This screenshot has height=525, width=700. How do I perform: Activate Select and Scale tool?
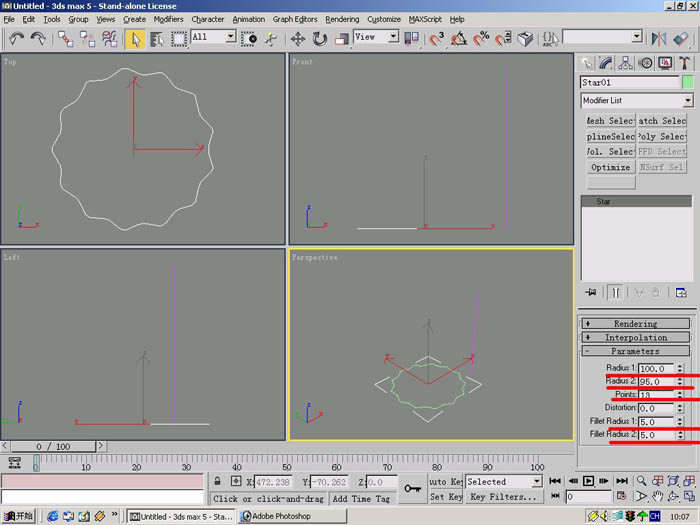(x=342, y=39)
